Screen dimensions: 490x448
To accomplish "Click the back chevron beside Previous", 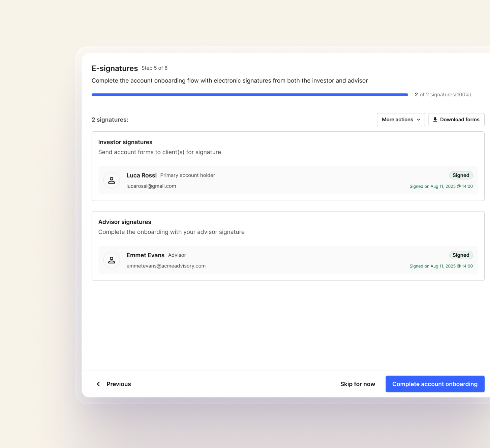I will pos(98,384).
